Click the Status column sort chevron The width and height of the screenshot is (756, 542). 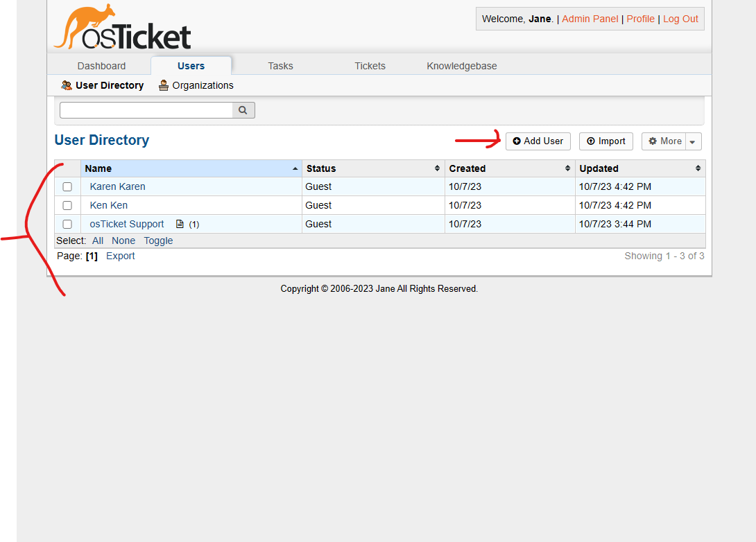438,168
